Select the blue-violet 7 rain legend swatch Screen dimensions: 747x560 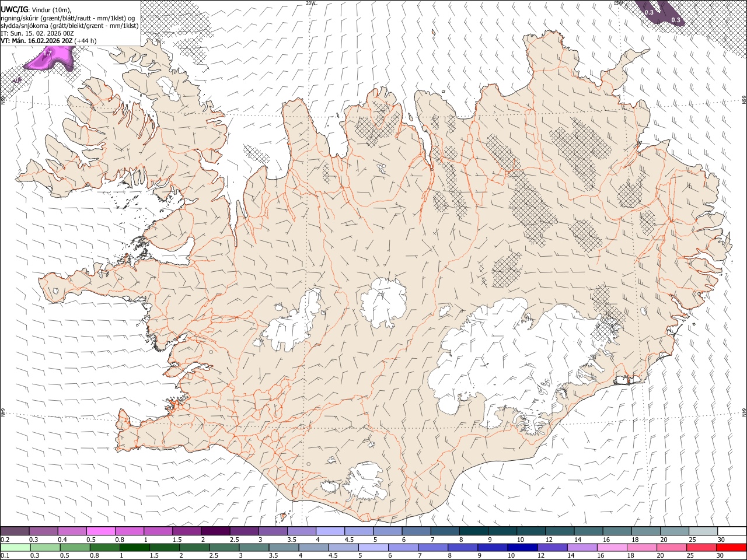click(433, 547)
